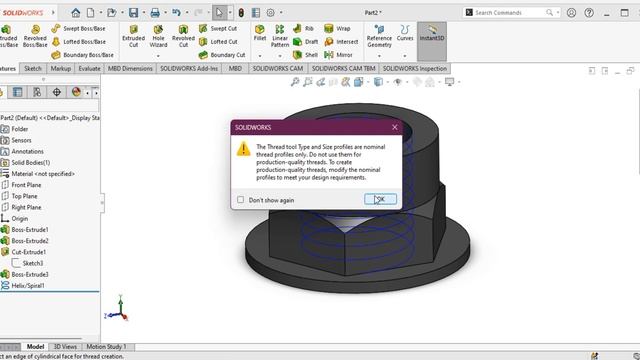Viewport: 640px width, 360px height.
Task: Click the Rebuild traffic light icon
Action: click(x=241, y=13)
